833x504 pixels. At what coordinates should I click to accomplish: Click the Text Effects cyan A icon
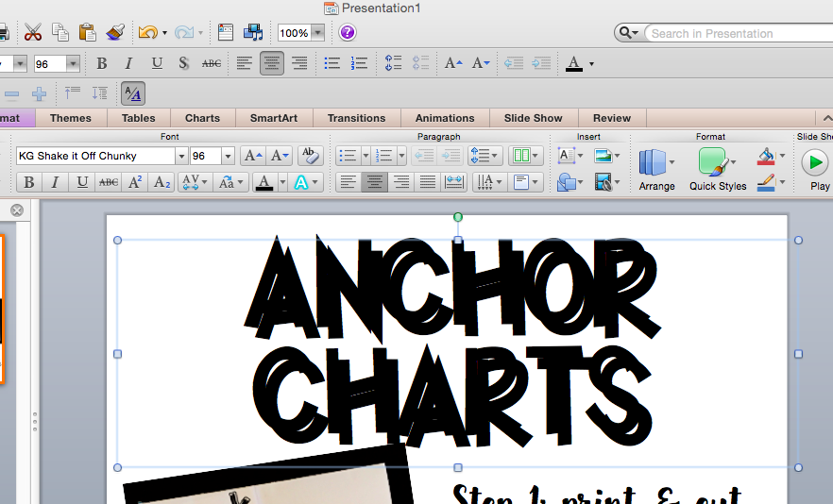pyautogui.click(x=301, y=183)
